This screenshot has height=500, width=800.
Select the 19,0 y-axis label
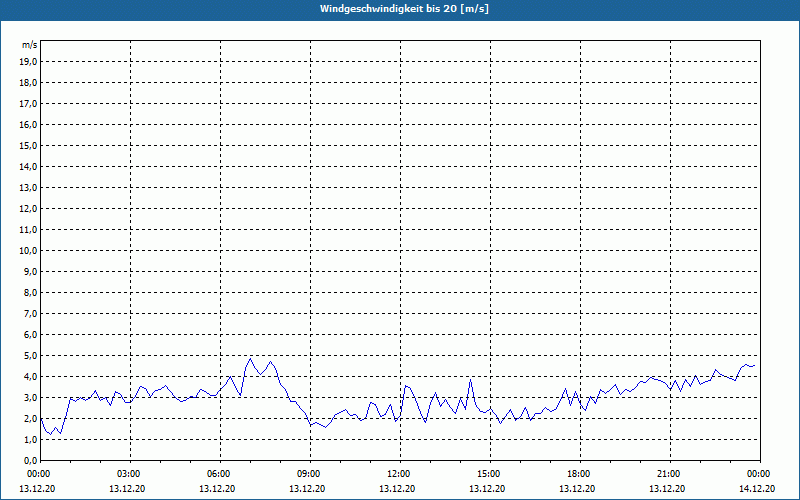(x=29, y=61)
